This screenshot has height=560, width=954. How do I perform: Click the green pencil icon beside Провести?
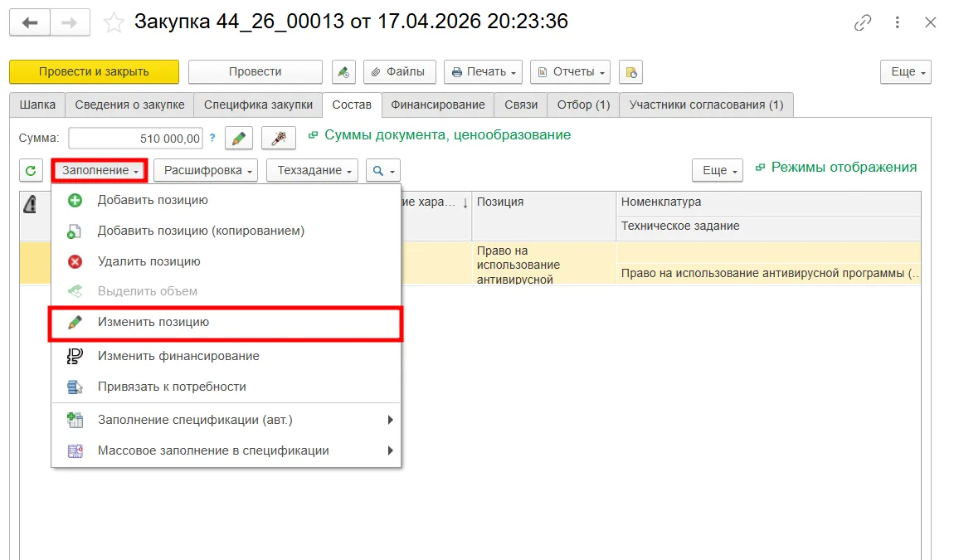pyautogui.click(x=343, y=72)
